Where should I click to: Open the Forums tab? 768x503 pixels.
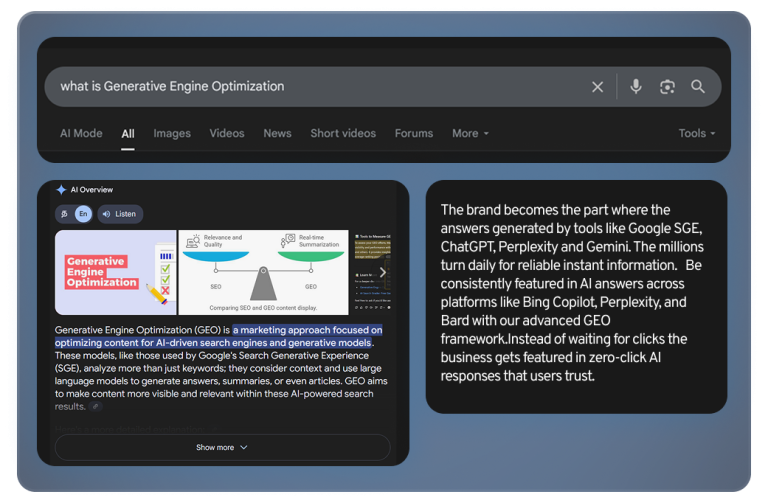414,133
